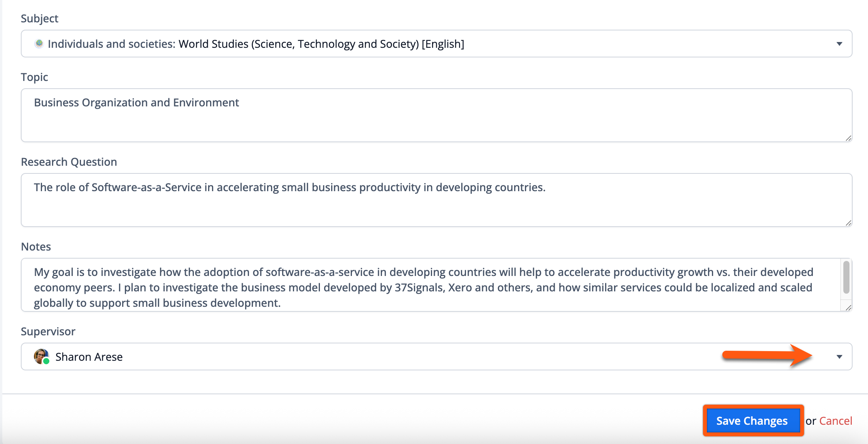Click the Supervisor field label
This screenshot has width=868, height=444.
48,331
